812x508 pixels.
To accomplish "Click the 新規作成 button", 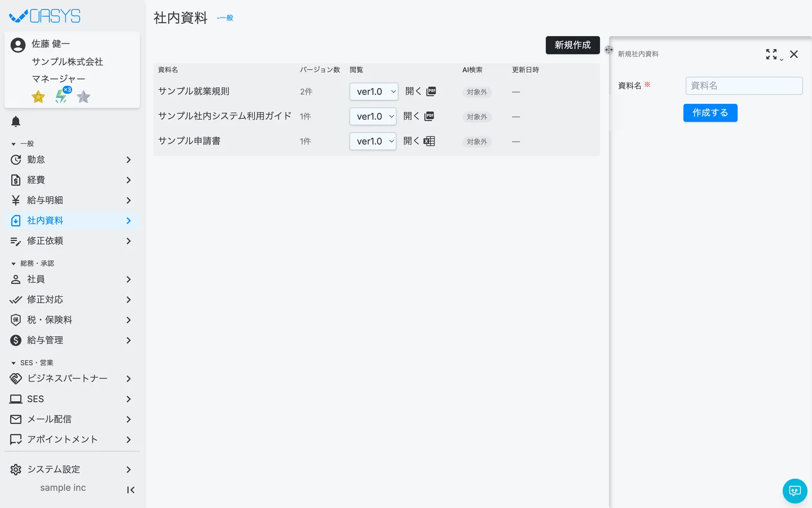I will pos(572,45).
